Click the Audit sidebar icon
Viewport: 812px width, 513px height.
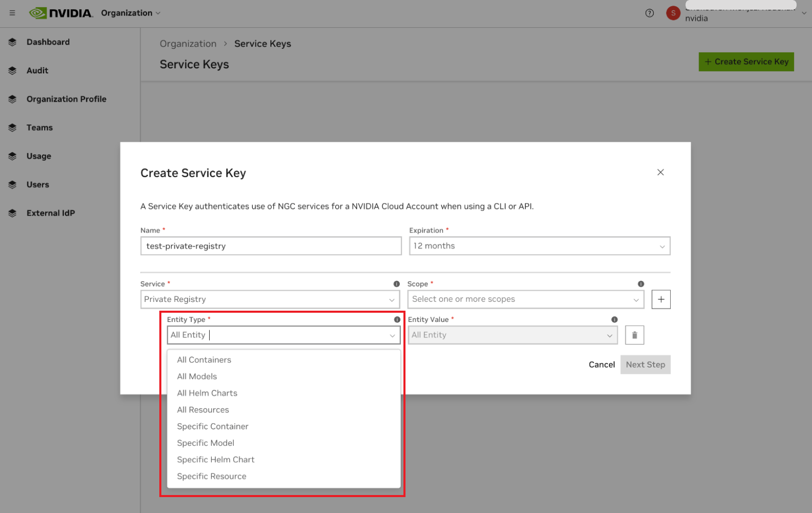pos(12,70)
